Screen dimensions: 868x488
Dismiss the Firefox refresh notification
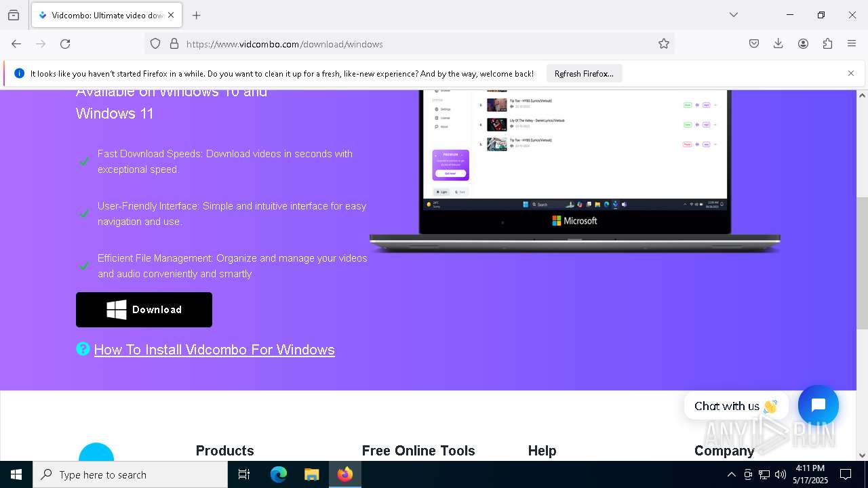(x=851, y=73)
